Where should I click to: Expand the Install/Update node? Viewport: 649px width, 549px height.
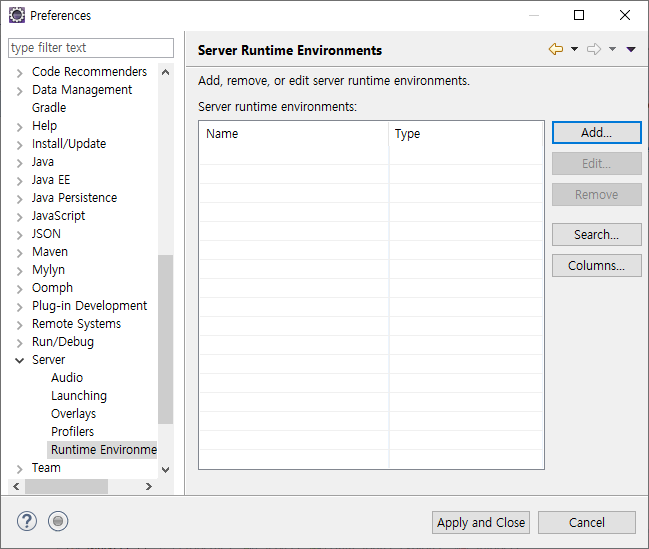19,145
